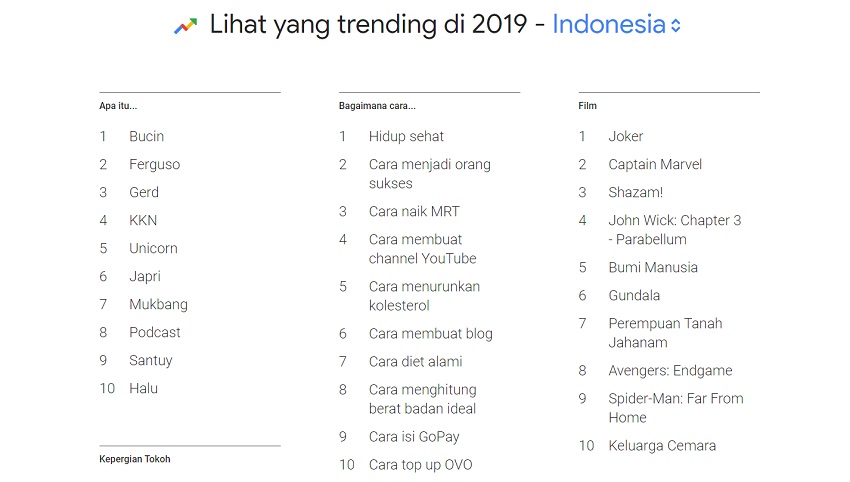Click Avengers: Endgame film
This screenshot has width=850, height=482.
[670, 370]
